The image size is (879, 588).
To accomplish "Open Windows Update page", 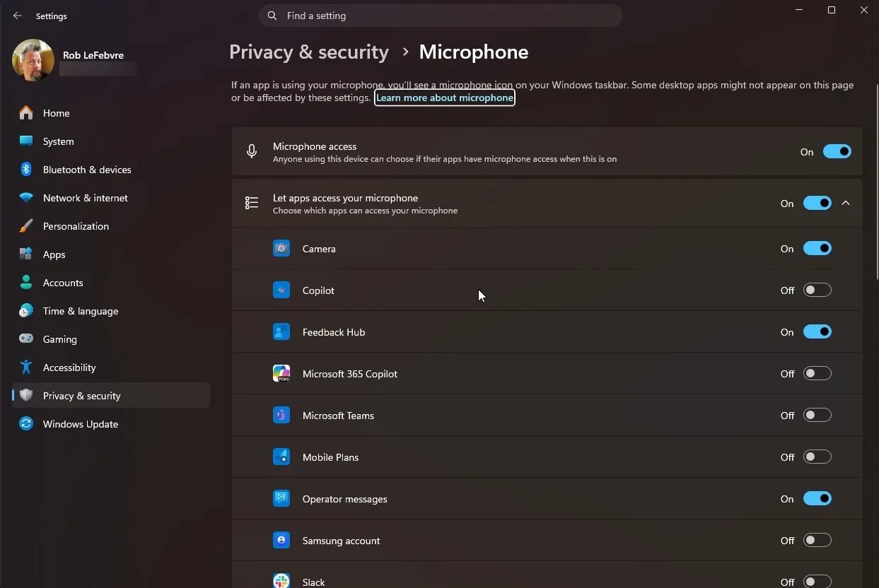I will pos(111,424).
